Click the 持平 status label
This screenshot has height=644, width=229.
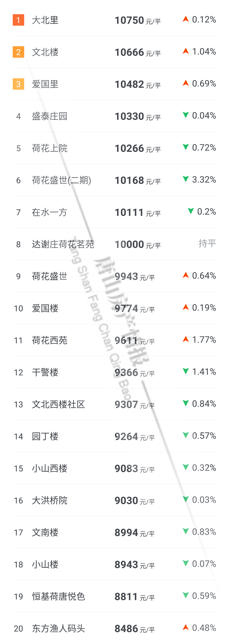click(x=207, y=243)
